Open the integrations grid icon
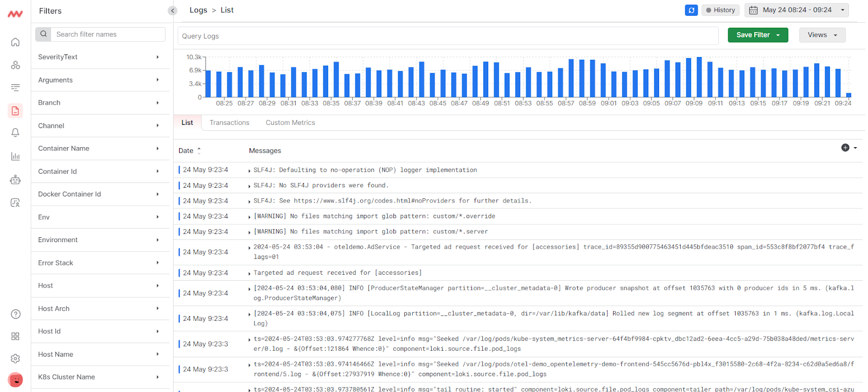This screenshot has width=868, height=392. tap(15, 336)
